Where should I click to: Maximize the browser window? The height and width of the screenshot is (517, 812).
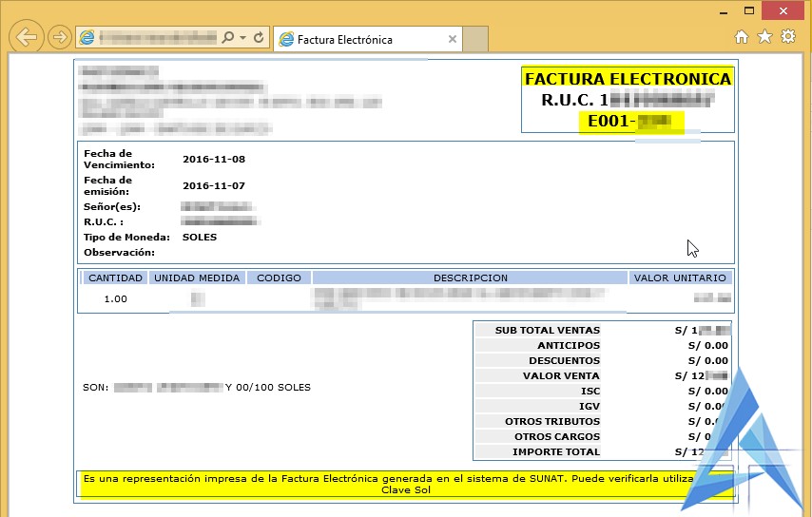pos(748,10)
